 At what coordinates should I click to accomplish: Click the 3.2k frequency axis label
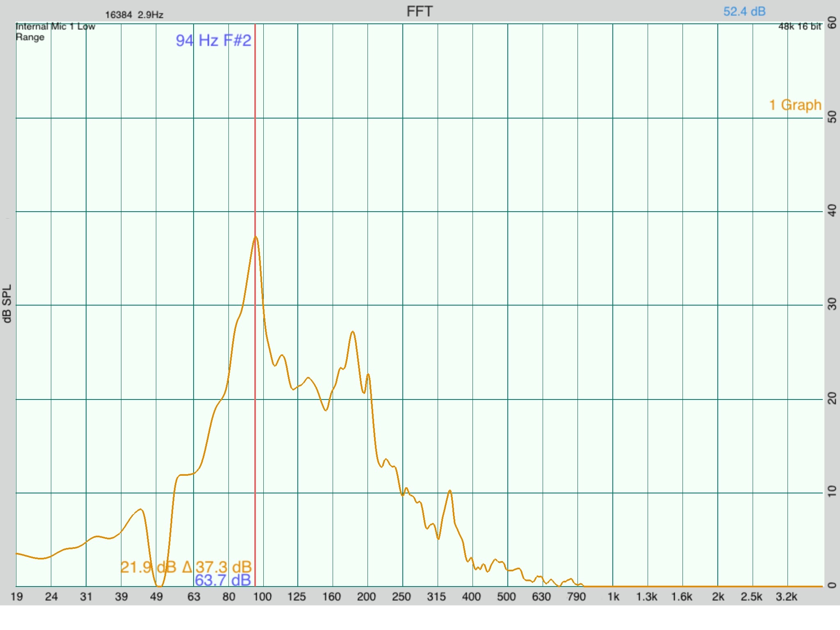point(786,597)
